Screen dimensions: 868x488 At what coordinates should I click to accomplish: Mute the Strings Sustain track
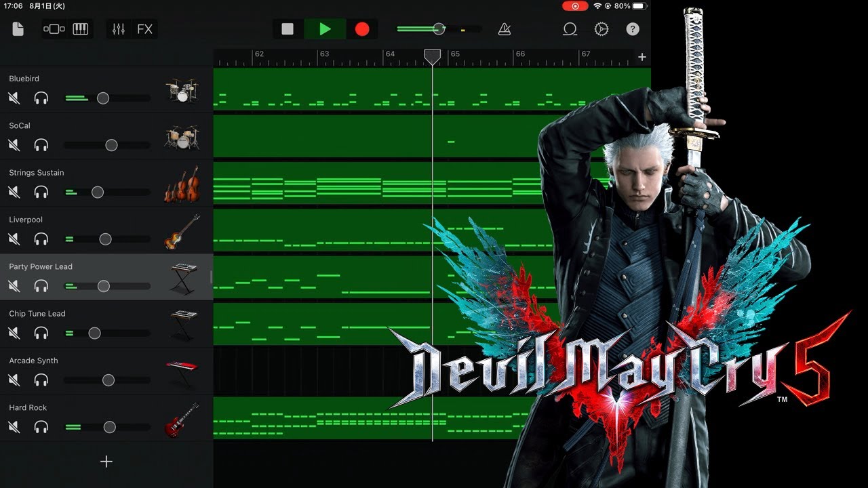14,192
